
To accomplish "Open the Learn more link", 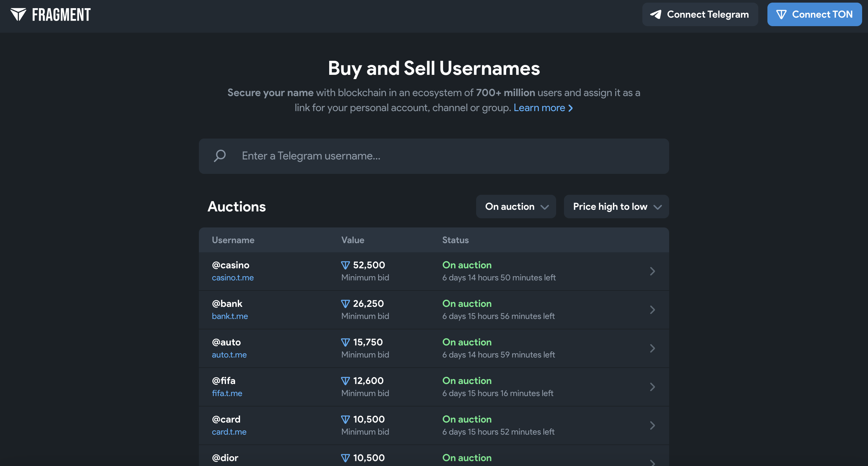I will tap(539, 108).
